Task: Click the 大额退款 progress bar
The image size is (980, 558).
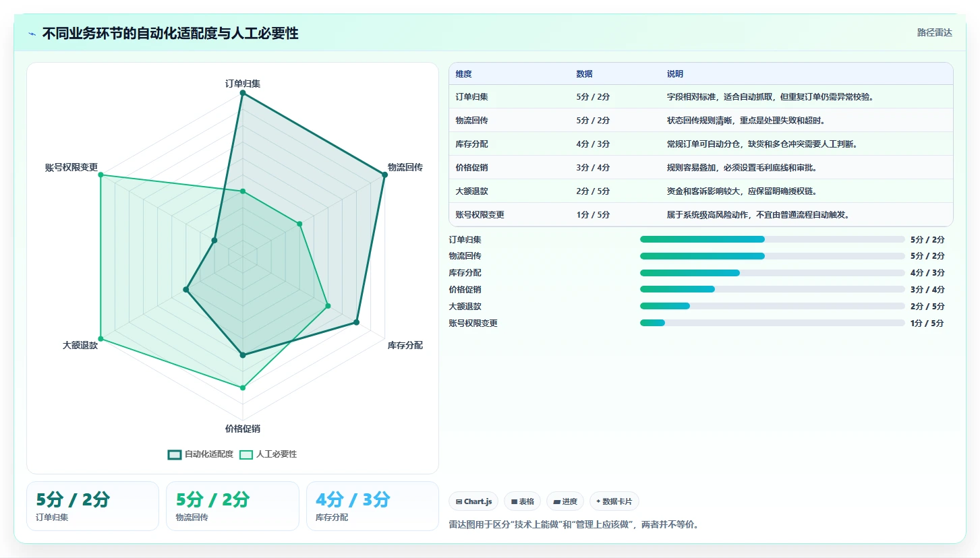Action: click(x=772, y=306)
